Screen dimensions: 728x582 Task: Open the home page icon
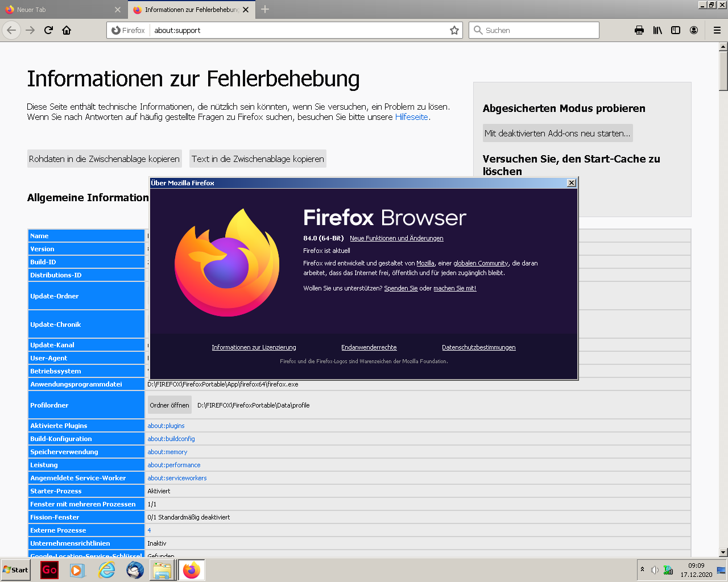pos(67,30)
